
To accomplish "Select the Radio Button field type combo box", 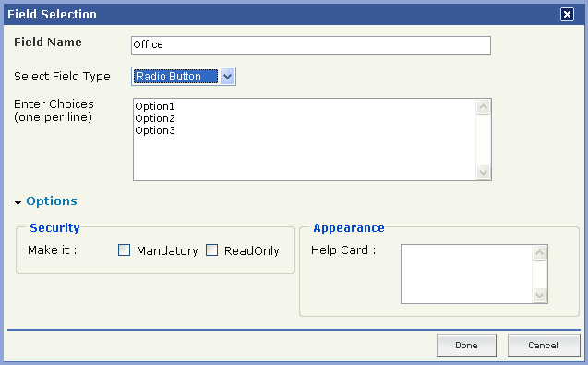I will pos(184,77).
